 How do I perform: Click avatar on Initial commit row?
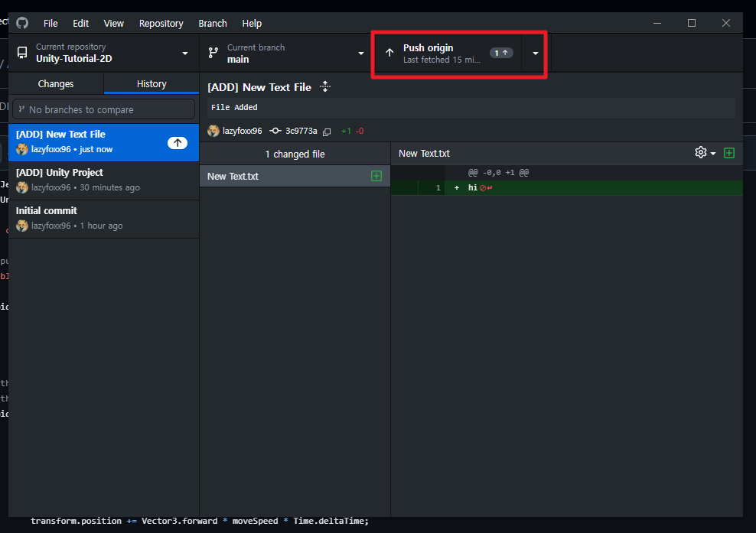click(x=22, y=226)
